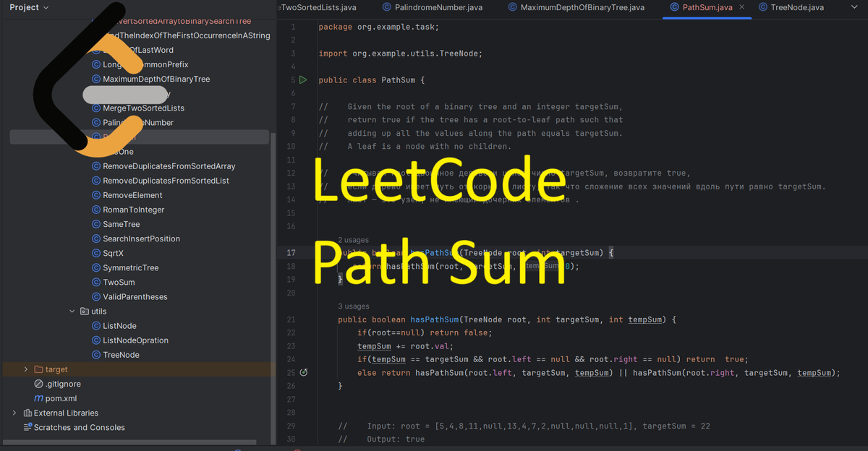
Task: Click the External Libraries icon
Action: [27, 413]
